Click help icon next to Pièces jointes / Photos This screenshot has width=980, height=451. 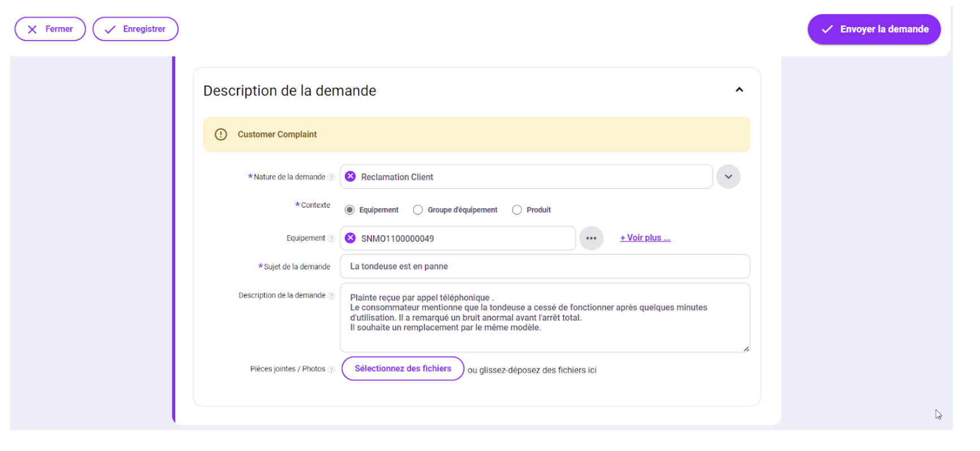[332, 370]
